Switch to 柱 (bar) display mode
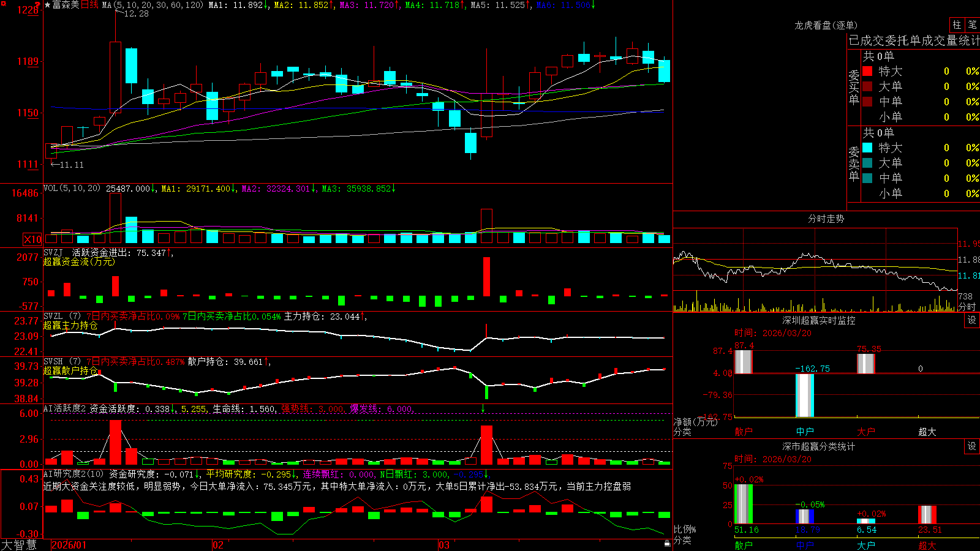Image resolution: width=980 pixels, height=551 pixels. point(957,25)
